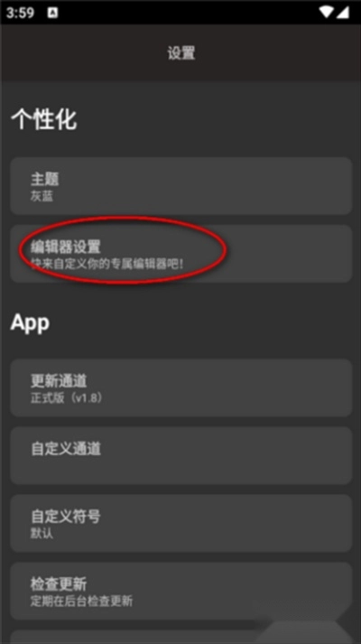Tap the 定期在后台检查更新 description

coord(81,602)
